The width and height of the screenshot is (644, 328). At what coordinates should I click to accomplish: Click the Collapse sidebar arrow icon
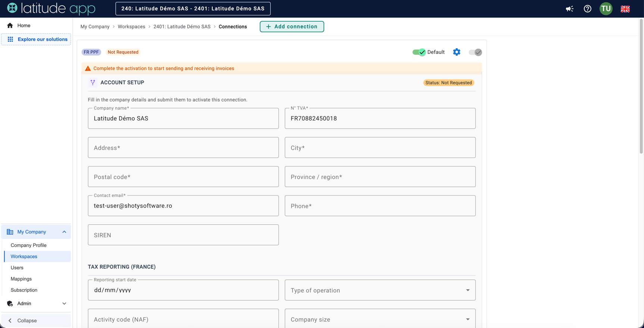point(10,321)
